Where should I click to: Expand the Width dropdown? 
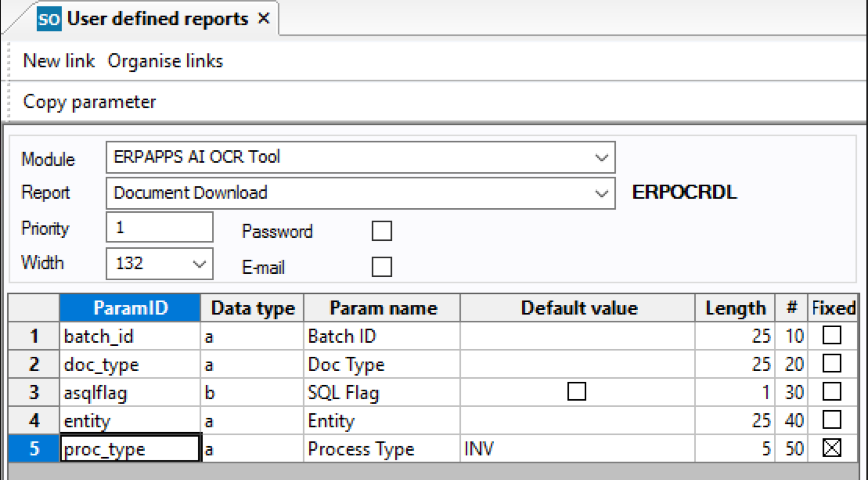199,264
